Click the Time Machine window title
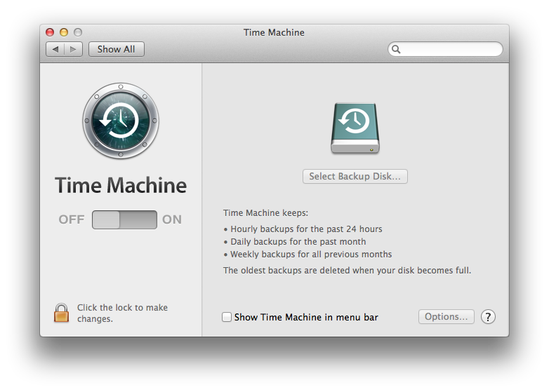Screen dimensions: 549x392 tap(274, 32)
